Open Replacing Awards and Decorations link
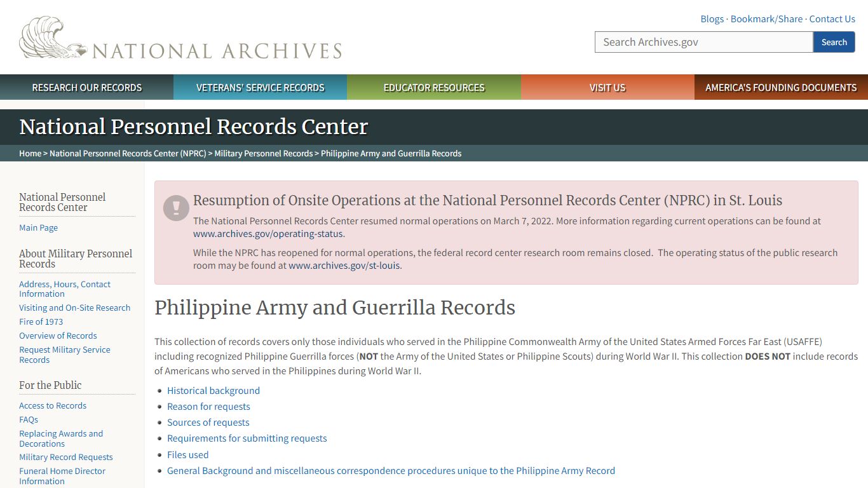This screenshot has height=488, width=868. tap(61, 438)
